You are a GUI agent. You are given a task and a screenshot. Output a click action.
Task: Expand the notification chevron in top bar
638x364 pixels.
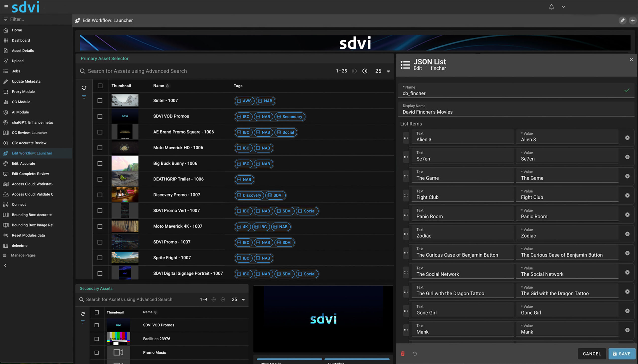(x=563, y=7)
